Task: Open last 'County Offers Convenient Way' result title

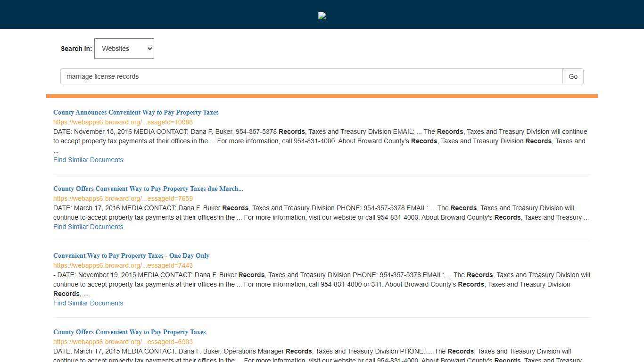Action: point(129,332)
